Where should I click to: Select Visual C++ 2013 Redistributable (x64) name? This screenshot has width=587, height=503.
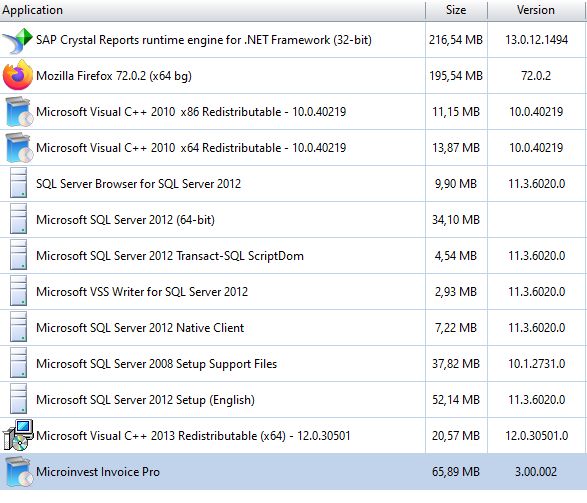click(x=193, y=436)
